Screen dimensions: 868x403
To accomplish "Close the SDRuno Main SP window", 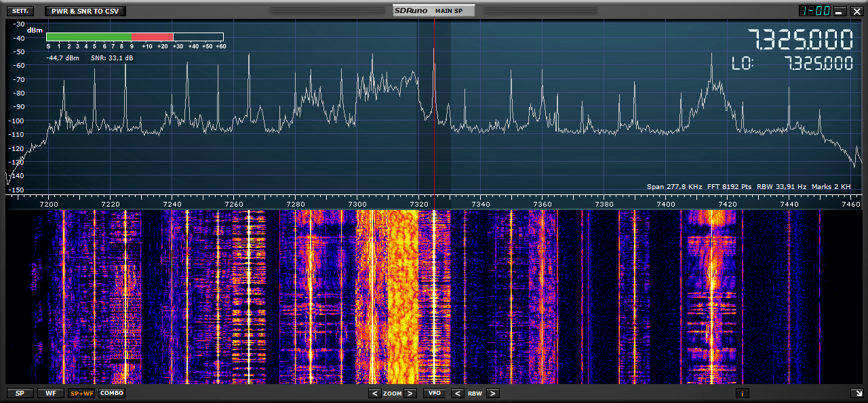I will pos(856,11).
